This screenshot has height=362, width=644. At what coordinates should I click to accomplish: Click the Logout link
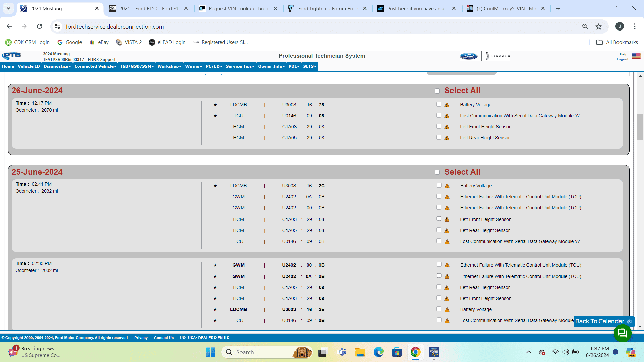[622, 59]
